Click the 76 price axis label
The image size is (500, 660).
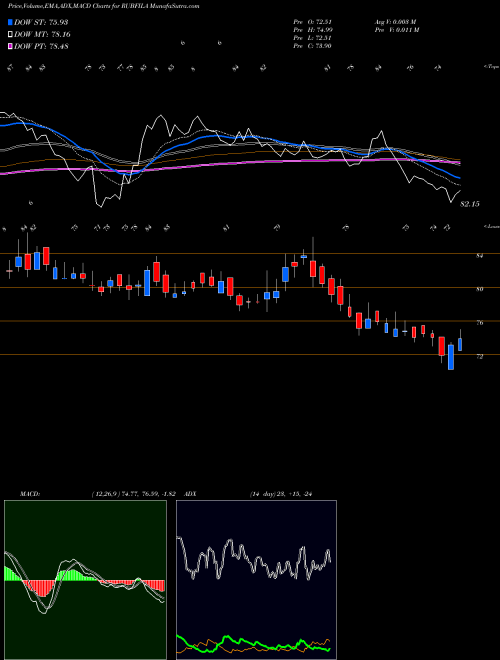(479, 323)
